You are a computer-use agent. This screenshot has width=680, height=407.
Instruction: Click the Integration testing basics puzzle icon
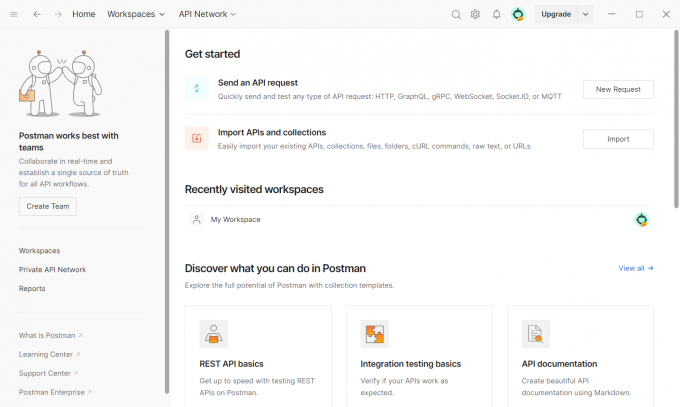pyautogui.click(x=375, y=334)
